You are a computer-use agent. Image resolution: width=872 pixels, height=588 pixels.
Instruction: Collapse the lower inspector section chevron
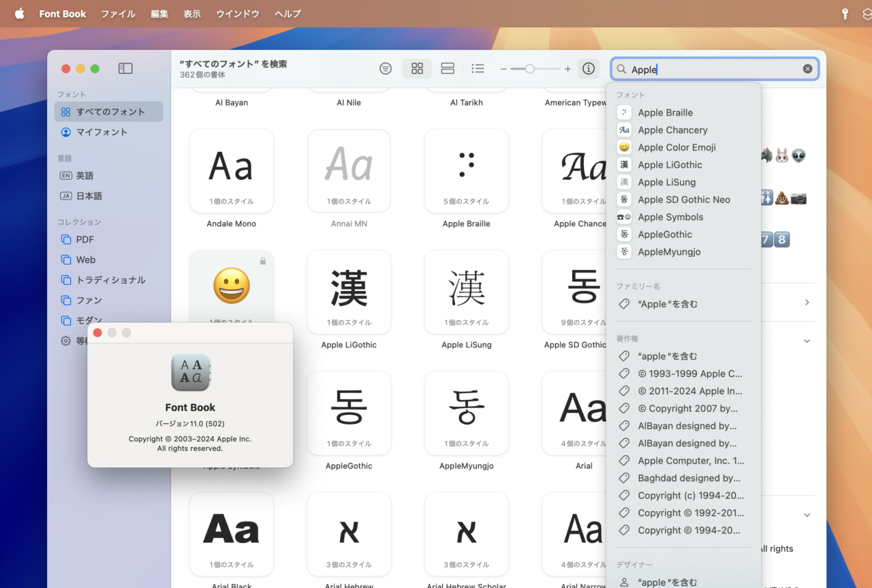(807, 515)
